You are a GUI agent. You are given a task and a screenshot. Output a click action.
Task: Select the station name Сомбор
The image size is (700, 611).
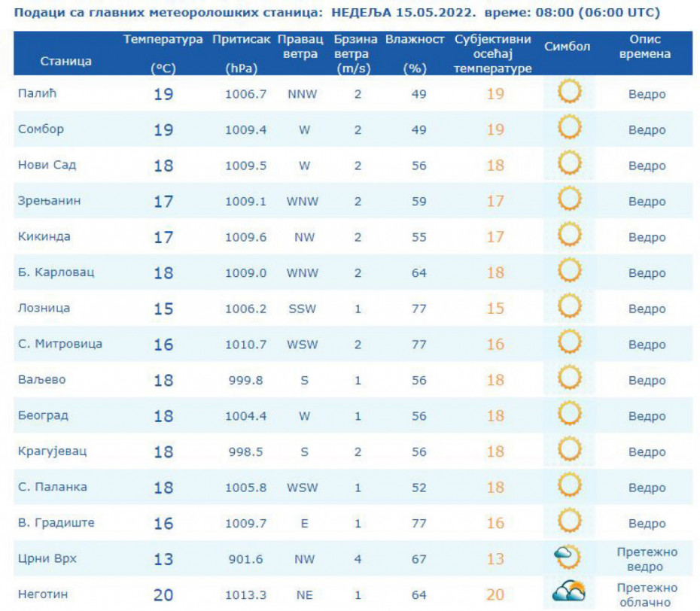tap(41, 129)
